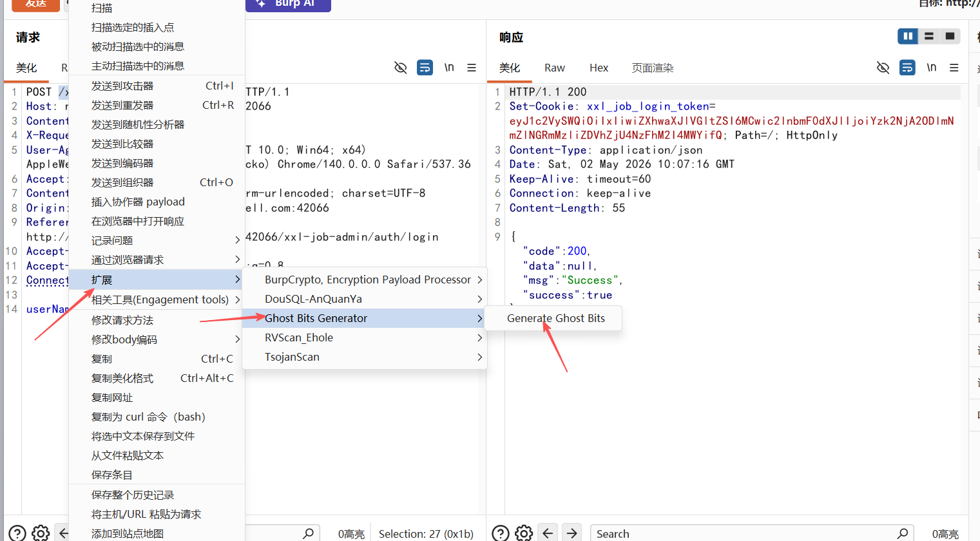
Task: Select 保存条目
Action: [x=157, y=475]
